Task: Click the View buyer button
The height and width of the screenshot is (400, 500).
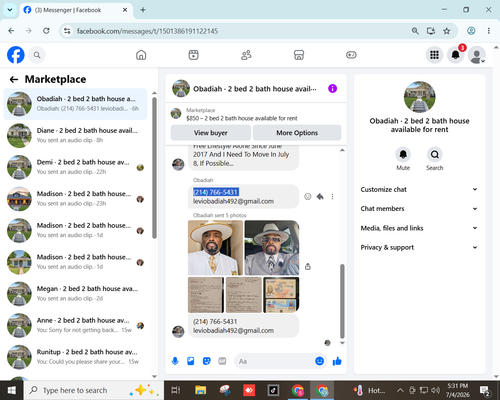Action: (x=211, y=133)
